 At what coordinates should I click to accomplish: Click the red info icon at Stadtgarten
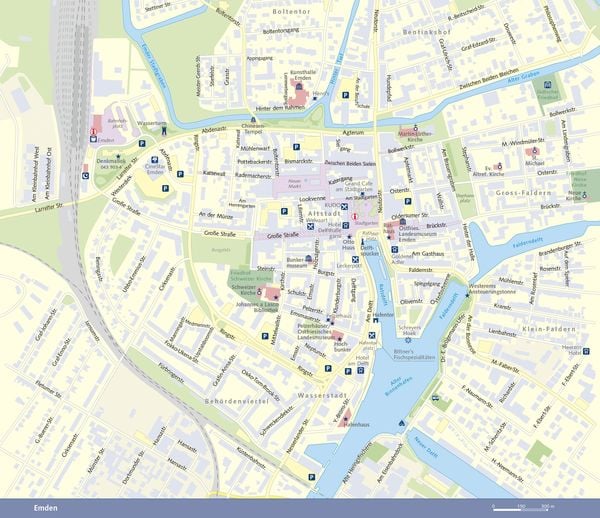point(355,217)
